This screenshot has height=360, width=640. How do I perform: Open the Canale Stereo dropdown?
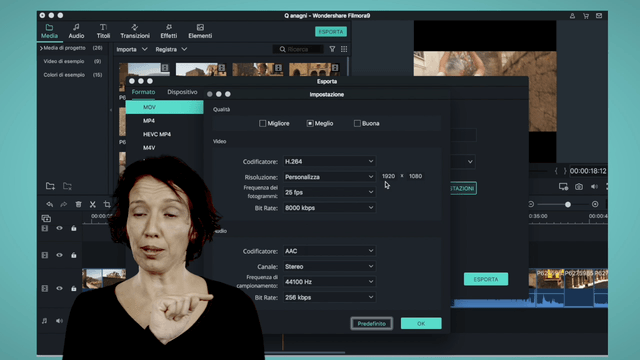pyautogui.click(x=329, y=267)
